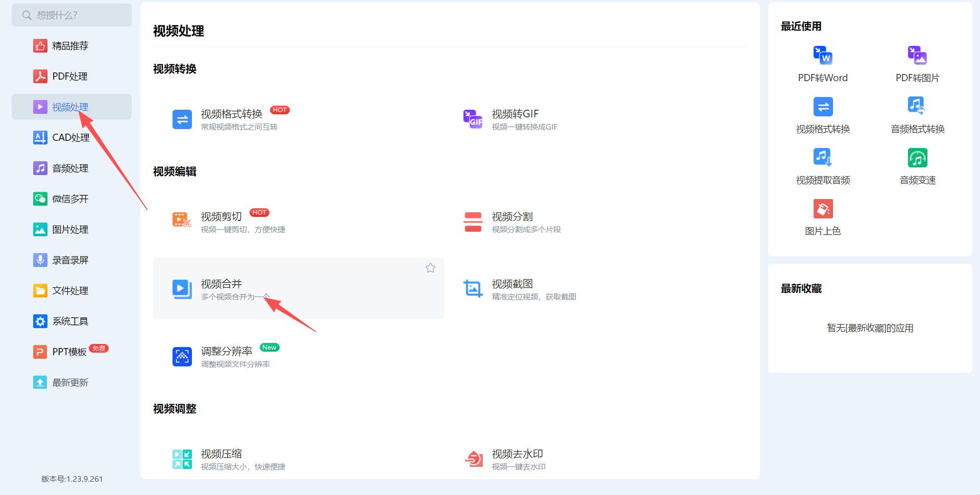Open PDF处理 sidebar icon
Image resolution: width=980 pixels, height=495 pixels.
(x=40, y=77)
